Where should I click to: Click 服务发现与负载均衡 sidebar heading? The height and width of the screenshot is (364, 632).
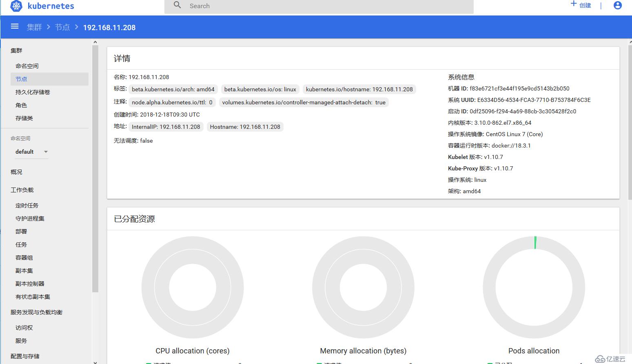point(36,312)
